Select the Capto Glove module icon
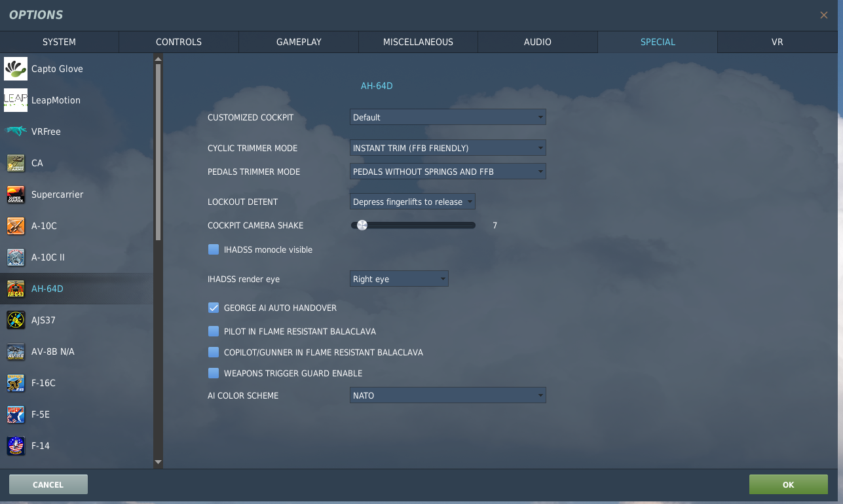 (16, 69)
